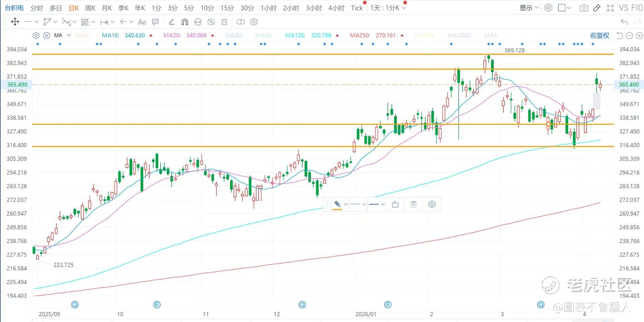Select the chart pattern analysis tool
Screen dimensions: 644x322
point(85,22)
